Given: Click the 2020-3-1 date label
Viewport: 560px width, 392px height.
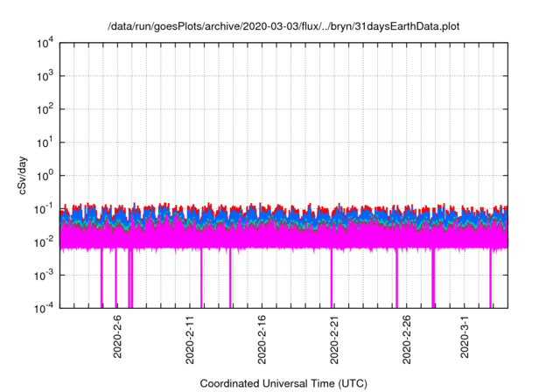Looking at the screenshot, I should click(x=465, y=336).
